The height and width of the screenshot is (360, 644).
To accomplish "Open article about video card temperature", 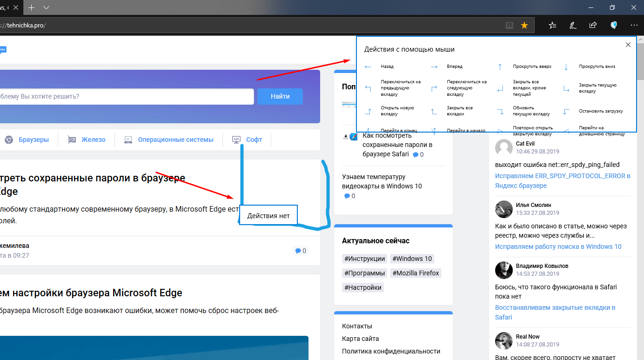I will click(x=382, y=181).
